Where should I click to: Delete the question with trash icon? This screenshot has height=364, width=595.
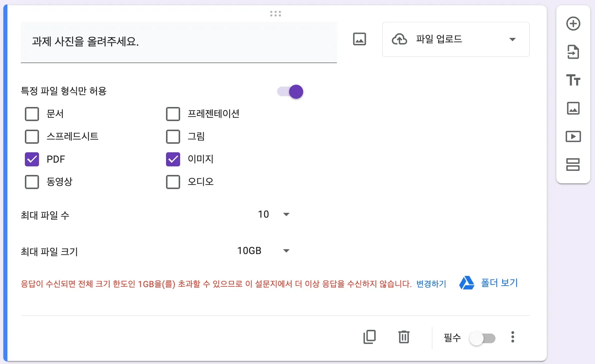[404, 337]
